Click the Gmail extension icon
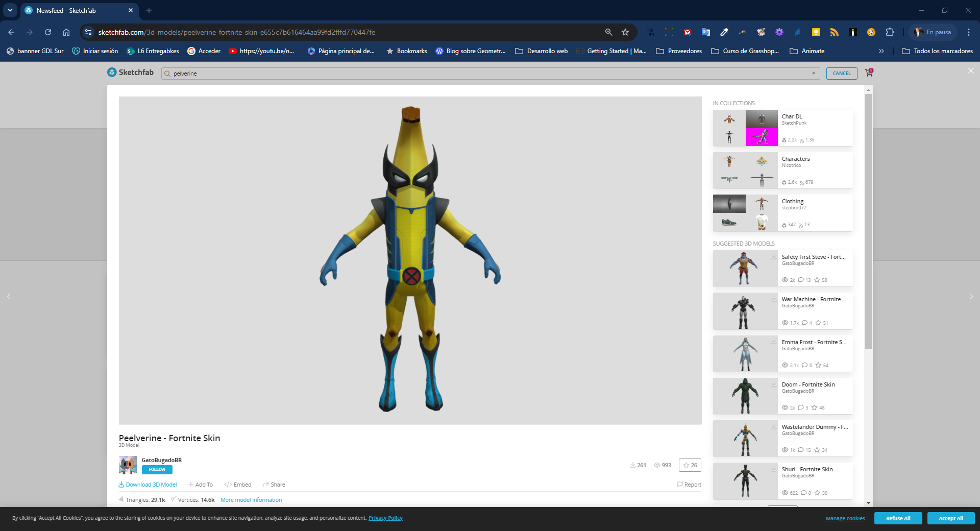This screenshot has height=531, width=980. 688,32
